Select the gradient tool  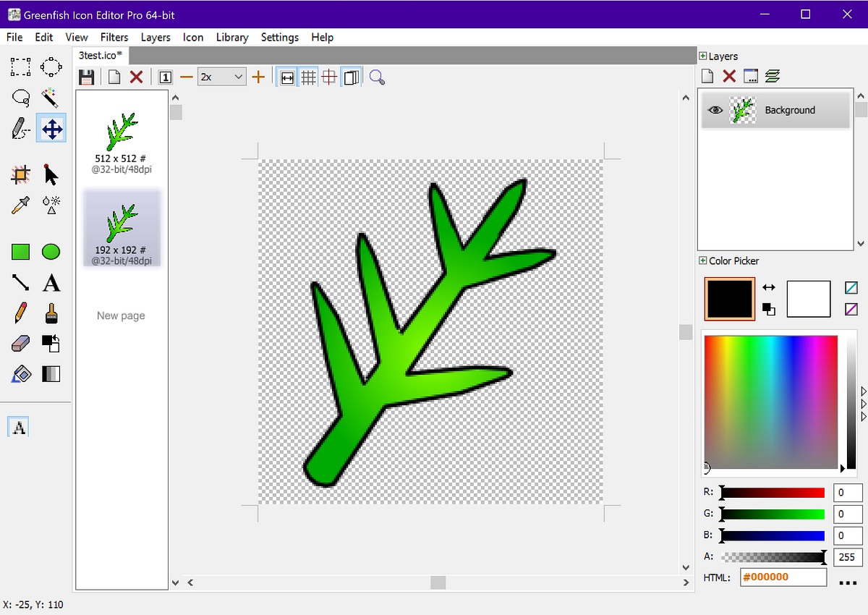51,374
